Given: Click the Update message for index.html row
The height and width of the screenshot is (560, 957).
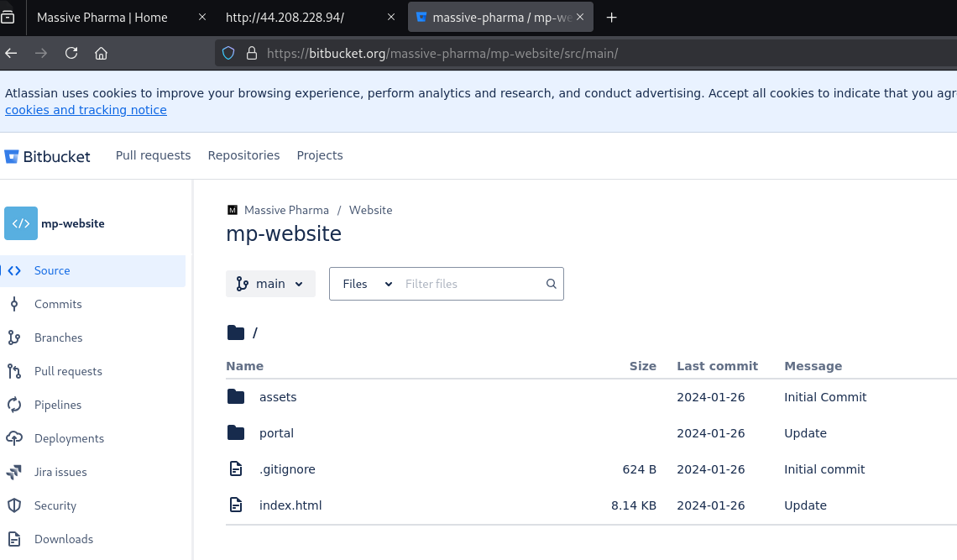Looking at the screenshot, I should pos(806,505).
